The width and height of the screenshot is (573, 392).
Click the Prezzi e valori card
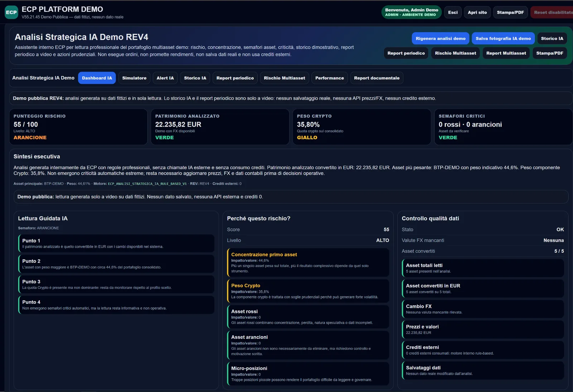pos(483,329)
